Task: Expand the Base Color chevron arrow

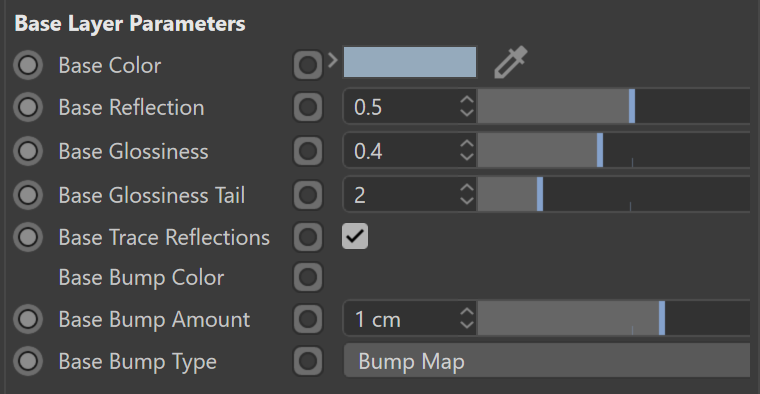Action: pyautogui.click(x=332, y=61)
